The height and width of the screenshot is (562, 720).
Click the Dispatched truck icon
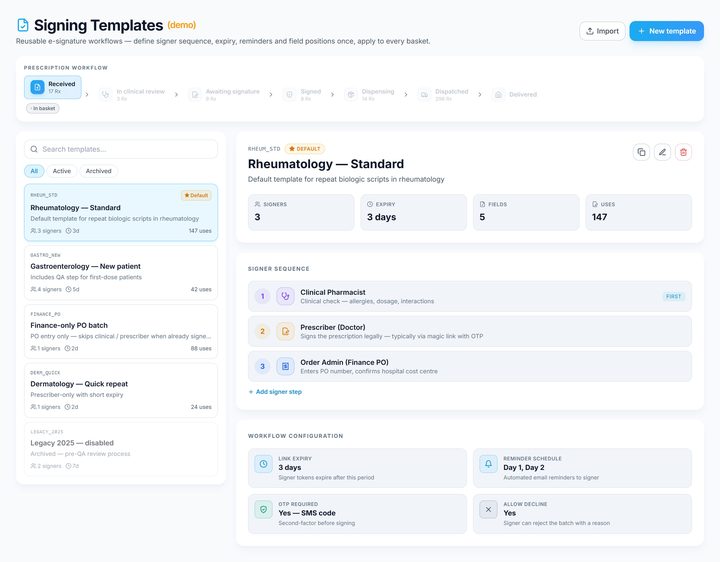click(x=424, y=95)
